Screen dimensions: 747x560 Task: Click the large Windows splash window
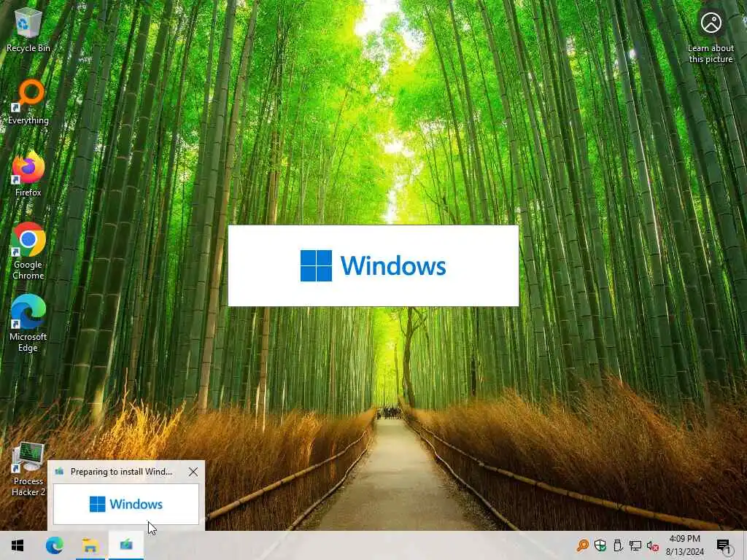[x=373, y=265]
